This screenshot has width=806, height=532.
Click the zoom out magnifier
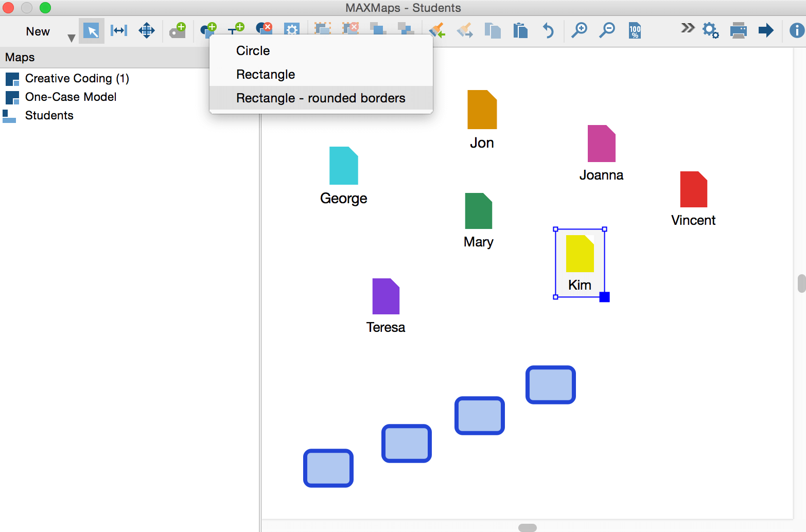[x=607, y=31]
